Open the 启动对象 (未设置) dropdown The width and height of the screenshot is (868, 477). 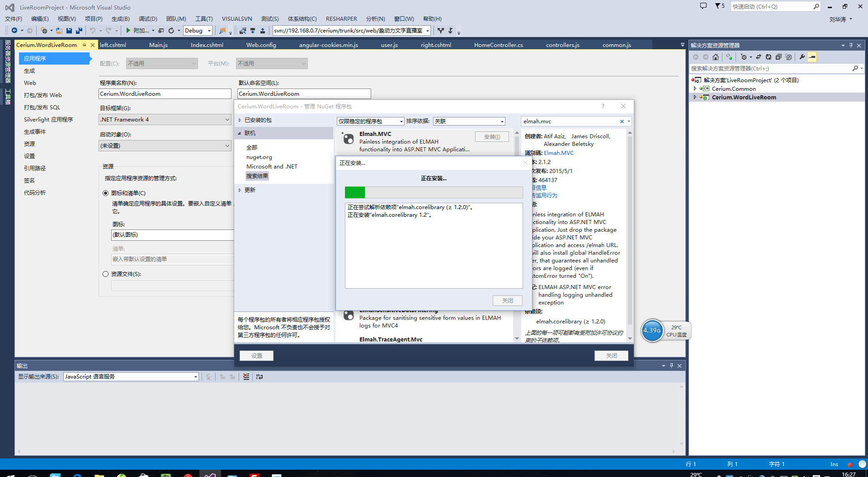pyautogui.click(x=165, y=145)
